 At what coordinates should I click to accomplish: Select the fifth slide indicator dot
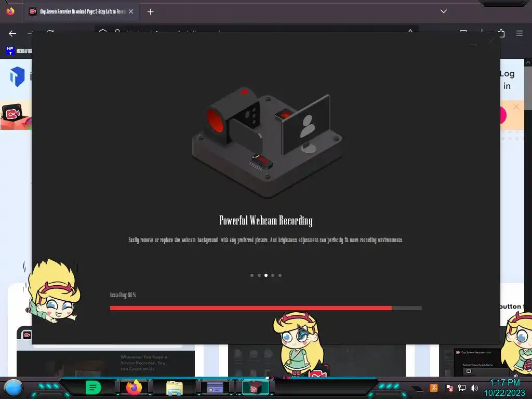(x=280, y=275)
